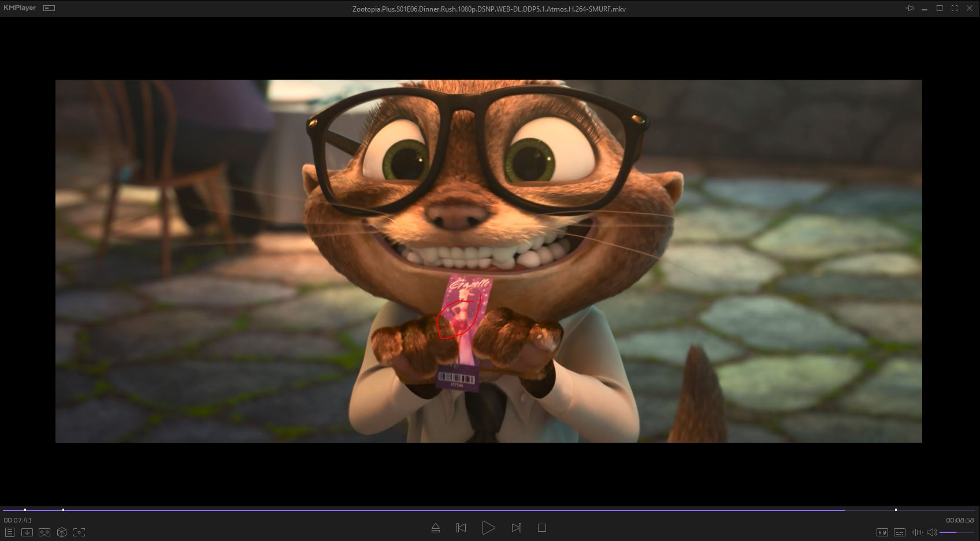Screen dimensions: 980x541
Task: Enter fullscreen from title bar icon
Action: (x=955, y=8)
